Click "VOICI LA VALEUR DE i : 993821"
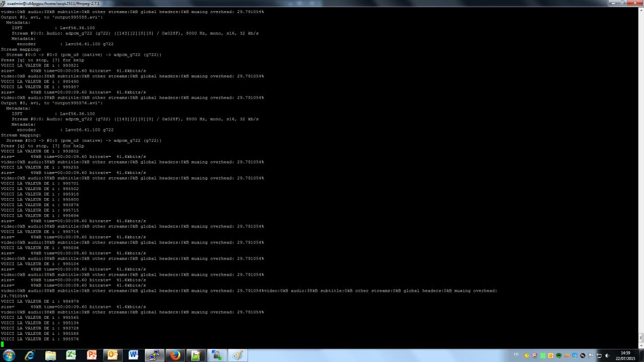Viewport: 644px width, 362px height. 40,65
